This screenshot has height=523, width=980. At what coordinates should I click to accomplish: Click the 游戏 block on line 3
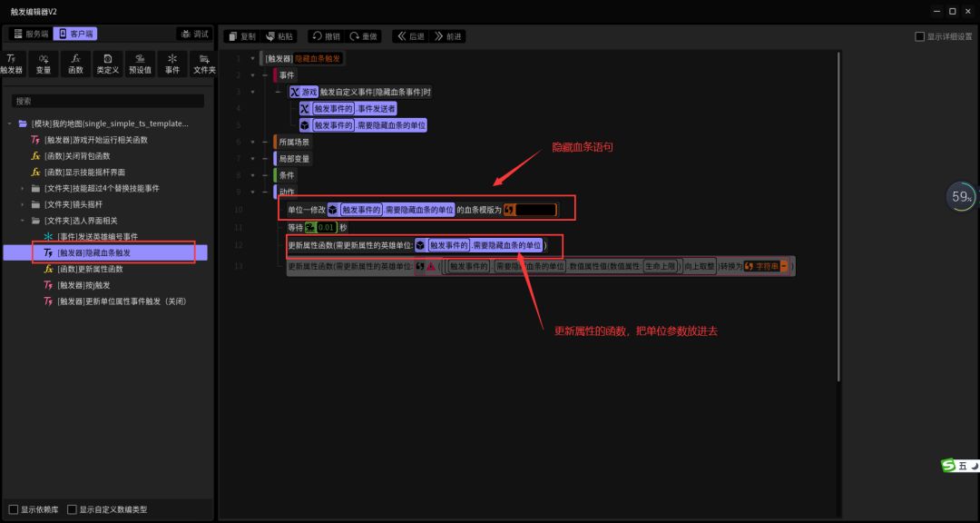coord(304,92)
